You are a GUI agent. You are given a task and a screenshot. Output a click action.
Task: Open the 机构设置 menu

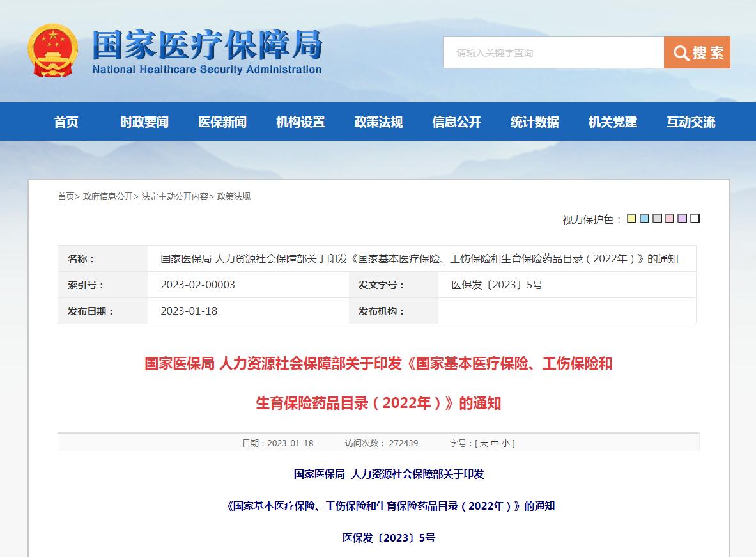[x=300, y=122]
